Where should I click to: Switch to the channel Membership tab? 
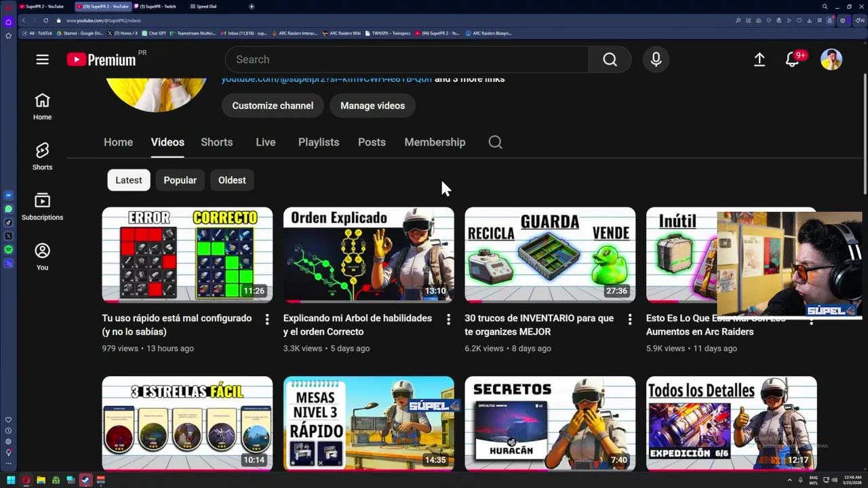click(435, 142)
